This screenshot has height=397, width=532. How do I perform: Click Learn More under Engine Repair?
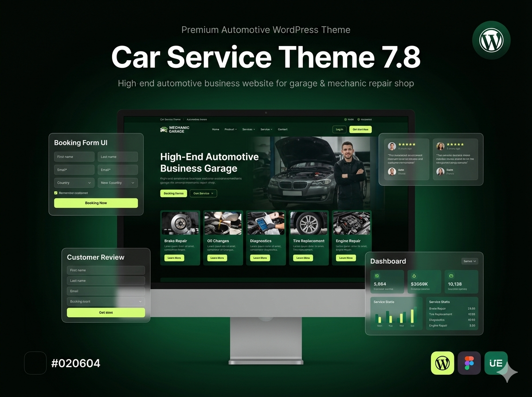click(x=346, y=258)
